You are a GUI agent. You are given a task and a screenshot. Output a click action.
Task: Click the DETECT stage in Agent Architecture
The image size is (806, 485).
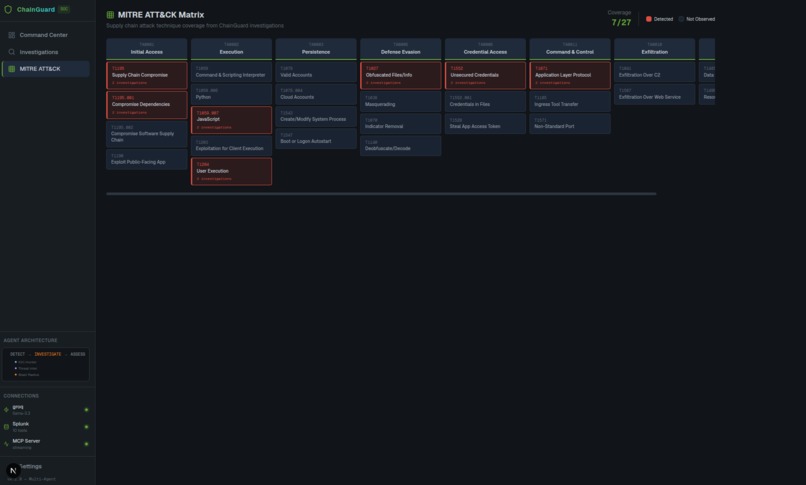[x=17, y=354]
